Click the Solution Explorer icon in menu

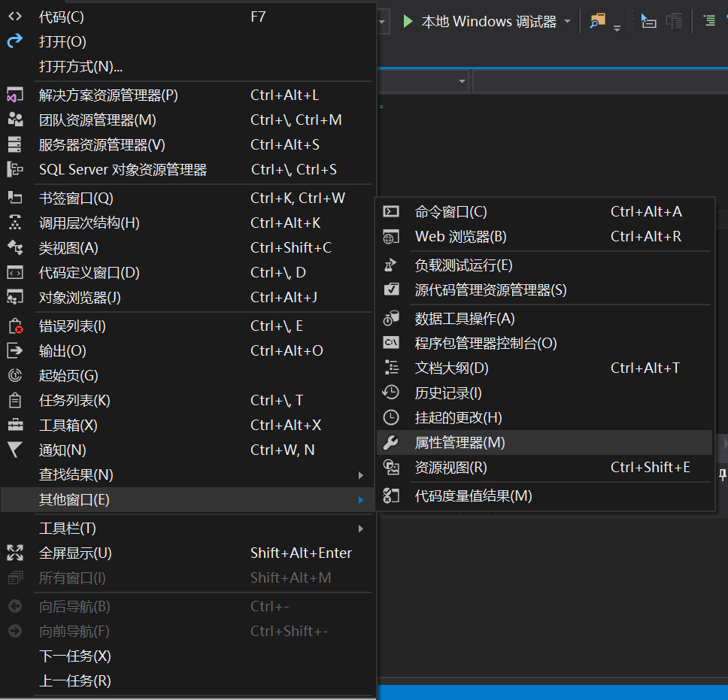[15, 95]
